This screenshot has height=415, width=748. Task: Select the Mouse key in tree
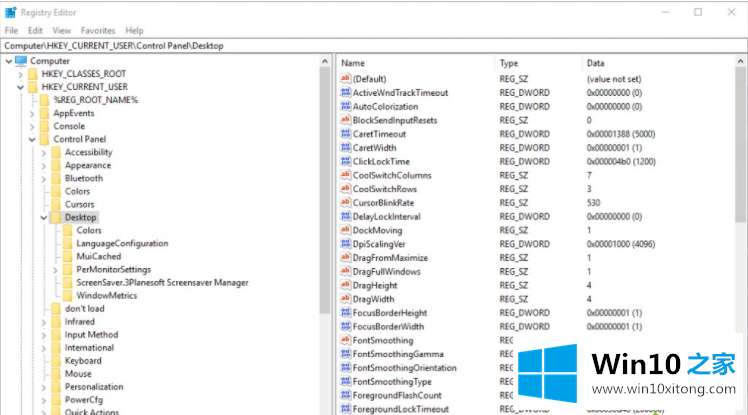(78, 374)
